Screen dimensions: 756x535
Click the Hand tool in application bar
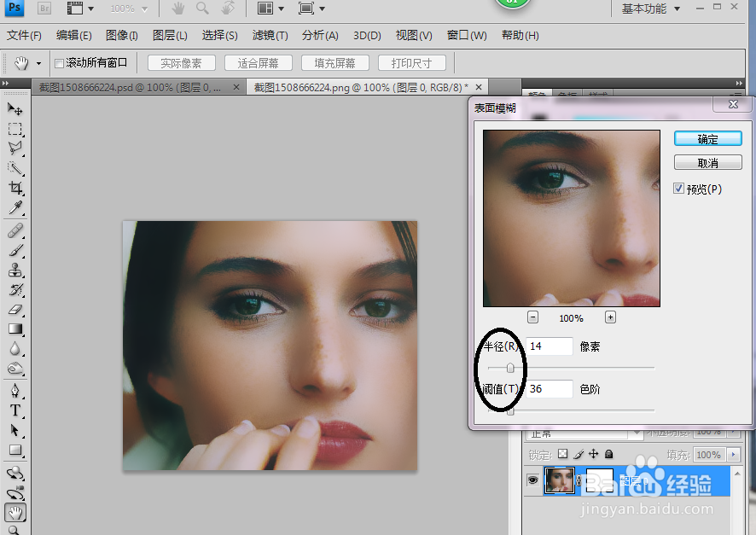pos(178,9)
